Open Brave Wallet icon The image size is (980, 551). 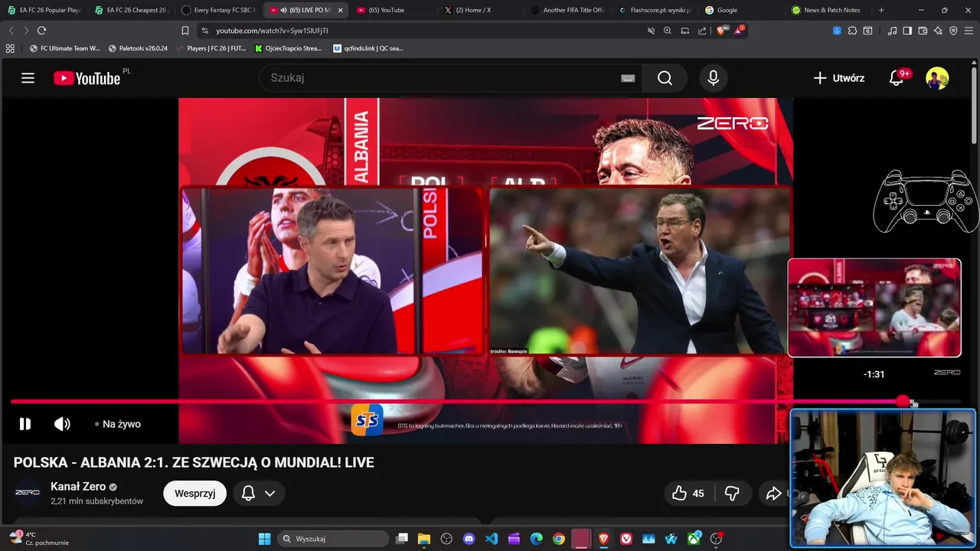point(923,31)
